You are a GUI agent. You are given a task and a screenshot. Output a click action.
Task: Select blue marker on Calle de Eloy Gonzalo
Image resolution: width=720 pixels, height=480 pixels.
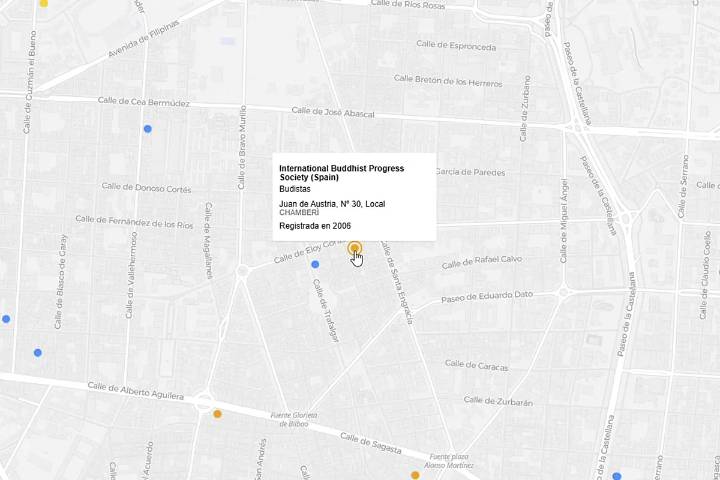point(315,264)
